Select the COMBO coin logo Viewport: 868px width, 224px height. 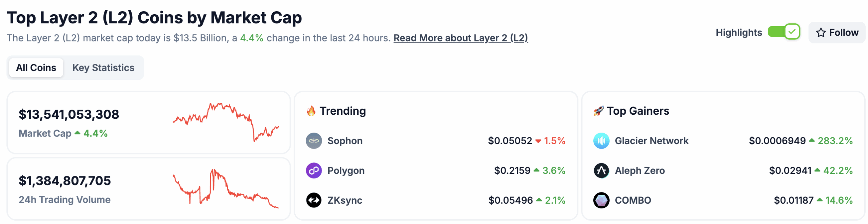602,200
